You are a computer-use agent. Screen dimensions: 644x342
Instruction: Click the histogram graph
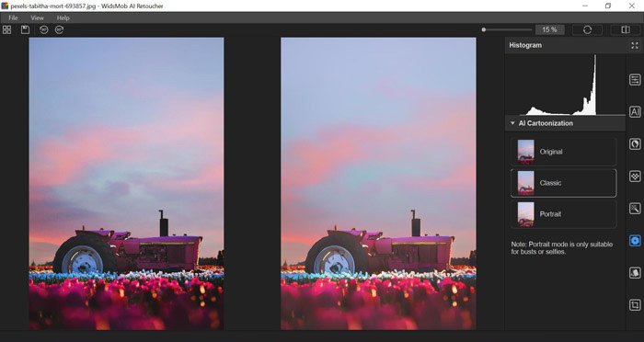[x=565, y=85]
